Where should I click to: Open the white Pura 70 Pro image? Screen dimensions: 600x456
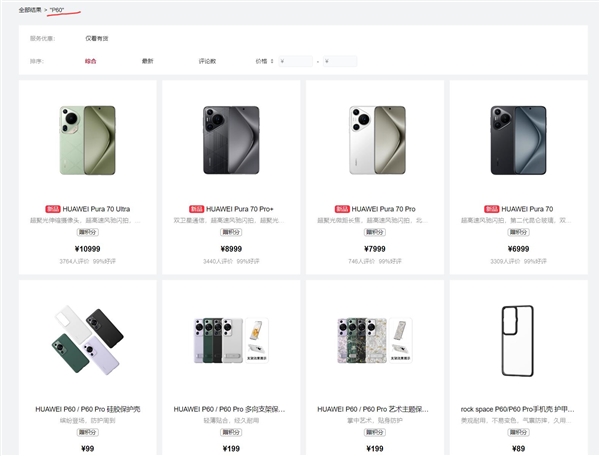pos(377,140)
